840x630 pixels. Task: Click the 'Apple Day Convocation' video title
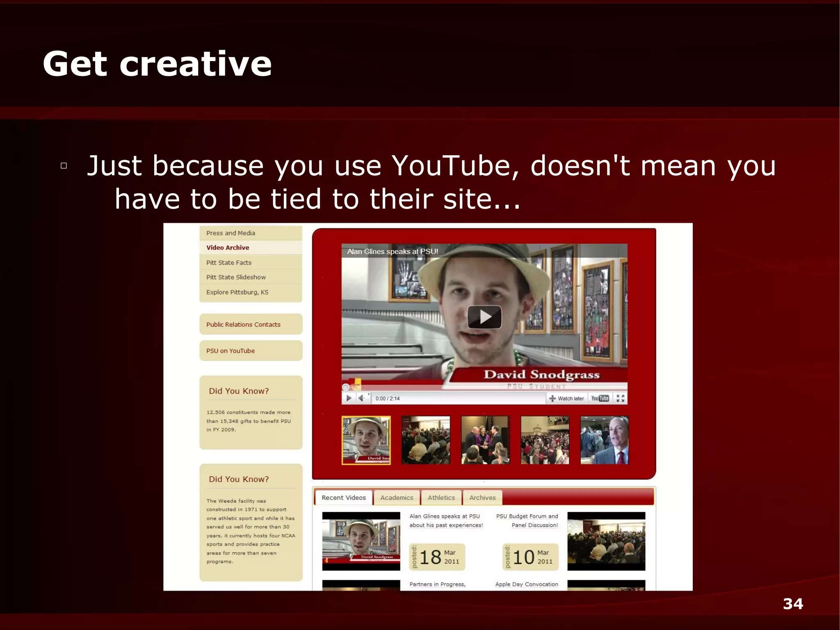click(x=527, y=584)
